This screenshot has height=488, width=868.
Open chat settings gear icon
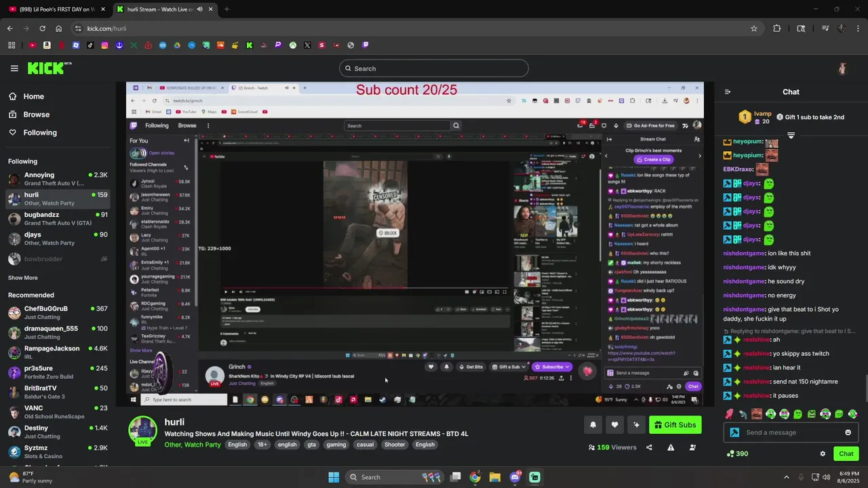point(823,453)
